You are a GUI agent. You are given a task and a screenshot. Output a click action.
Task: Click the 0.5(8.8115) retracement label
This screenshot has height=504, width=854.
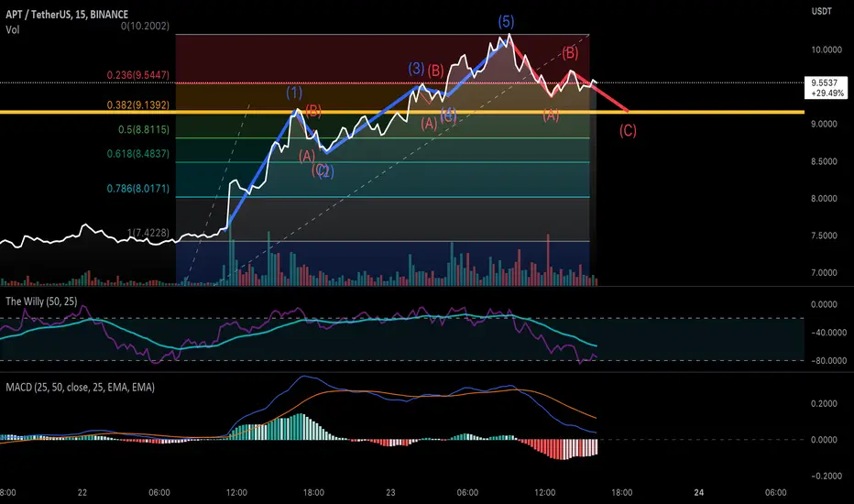tap(143, 130)
